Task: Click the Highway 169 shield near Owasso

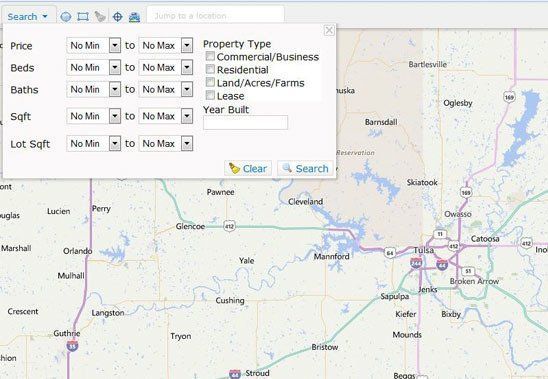Action: click(466, 193)
